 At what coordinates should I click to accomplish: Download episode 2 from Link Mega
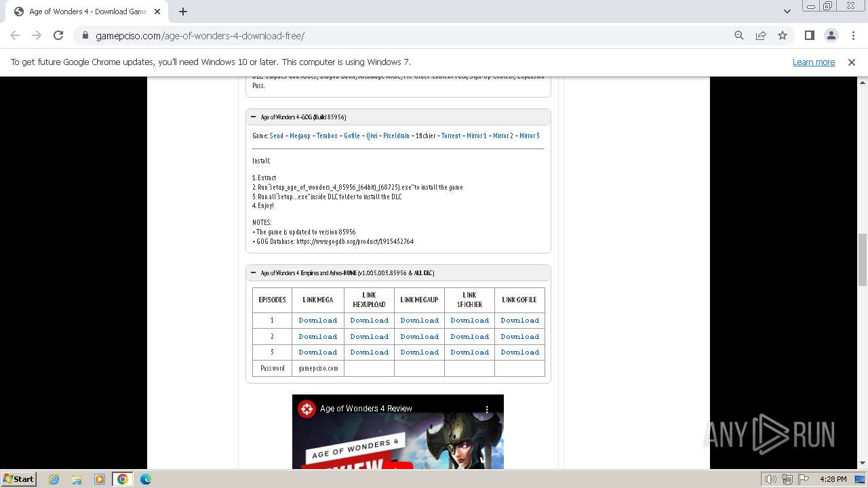318,336
